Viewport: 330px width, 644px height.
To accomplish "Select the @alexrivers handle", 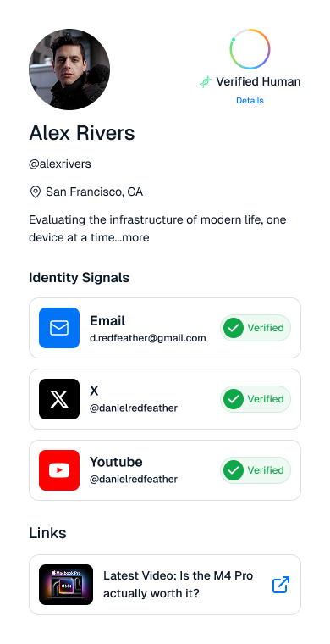I will coord(60,164).
